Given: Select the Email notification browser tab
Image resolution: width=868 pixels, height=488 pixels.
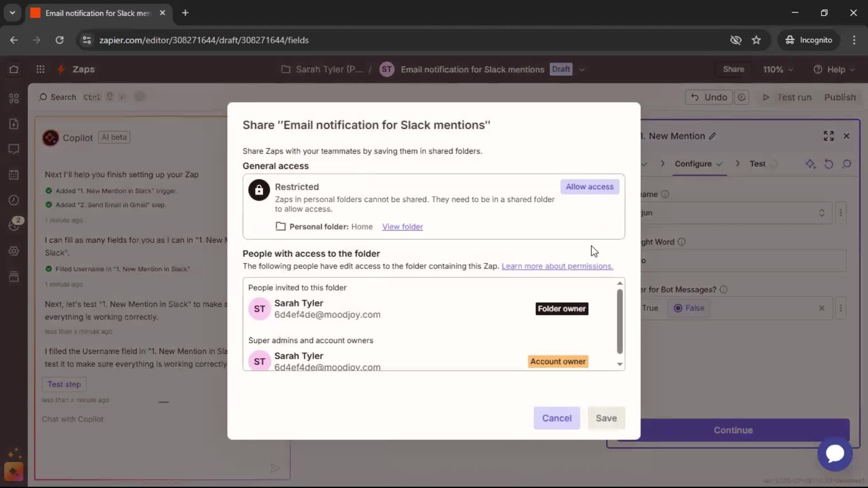Looking at the screenshot, I should tap(98, 13).
